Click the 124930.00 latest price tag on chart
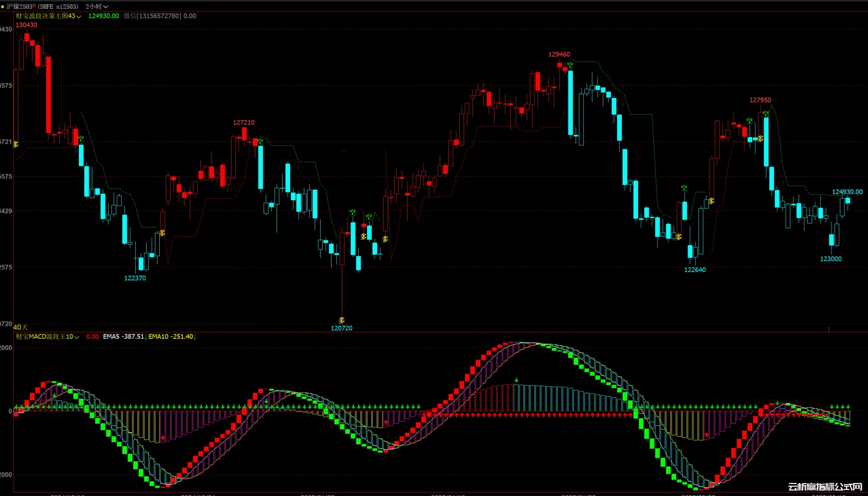The width and height of the screenshot is (868, 496). pyautogui.click(x=847, y=192)
